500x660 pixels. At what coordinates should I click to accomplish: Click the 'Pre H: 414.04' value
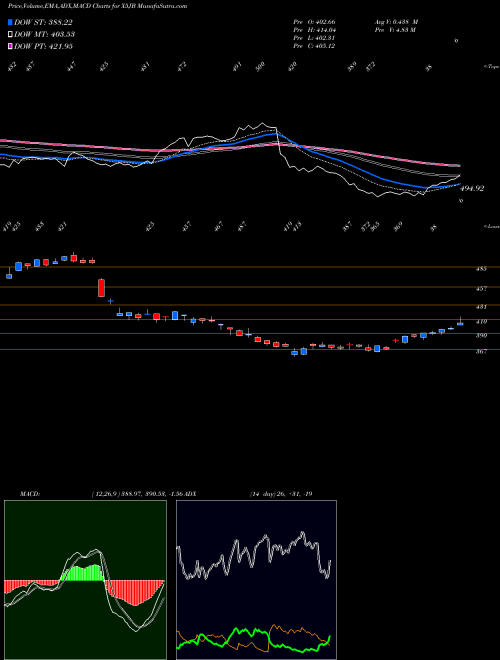(314, 30)
